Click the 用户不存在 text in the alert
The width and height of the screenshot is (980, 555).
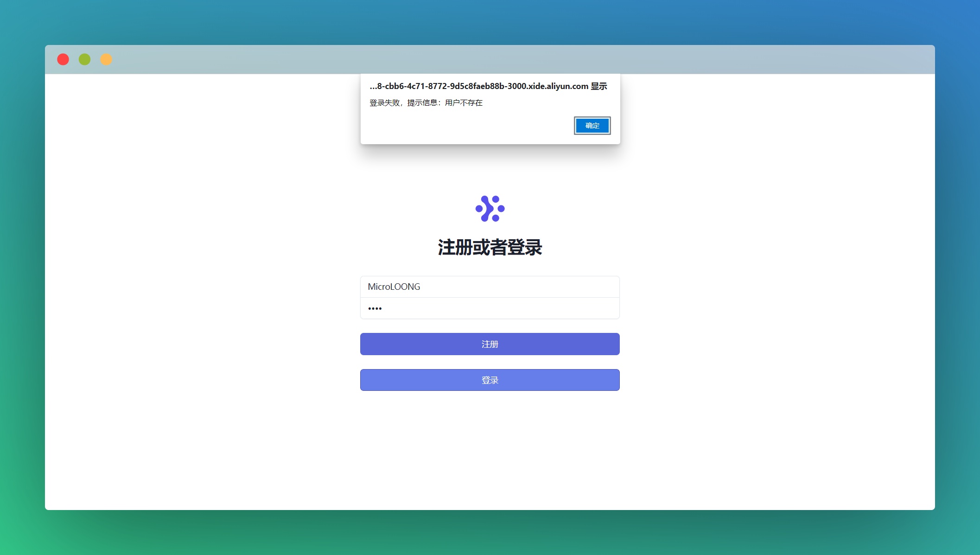[x=464, y=103]
